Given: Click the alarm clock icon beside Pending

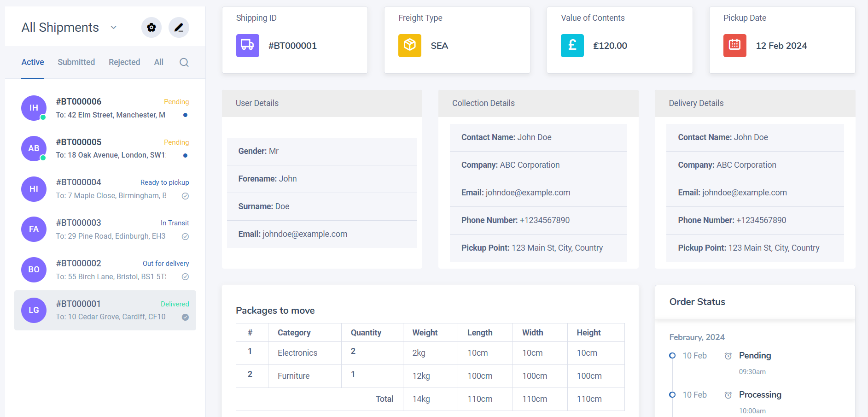Looking at the screenshot, I should [728, 356].
